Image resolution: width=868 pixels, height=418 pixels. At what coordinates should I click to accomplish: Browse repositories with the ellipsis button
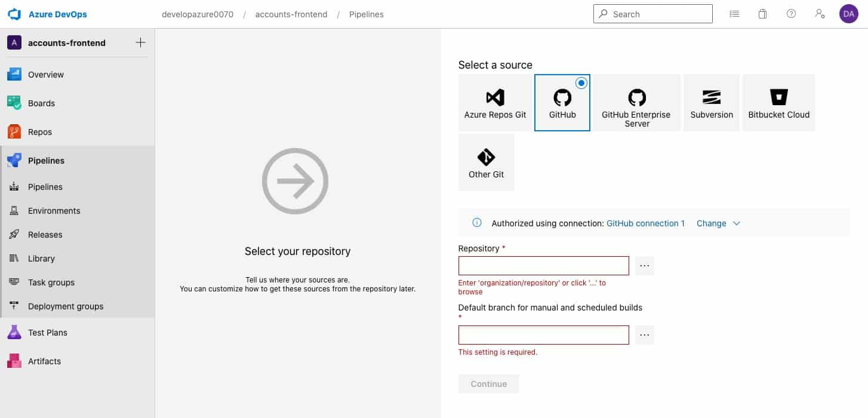pyautogui.click(x=644, y=266)
